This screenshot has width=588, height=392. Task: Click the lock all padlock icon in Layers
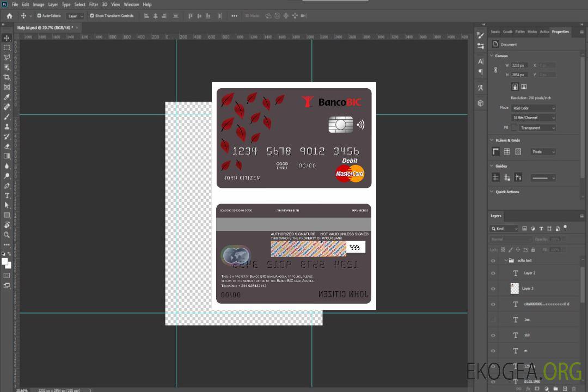click(533, 249)
